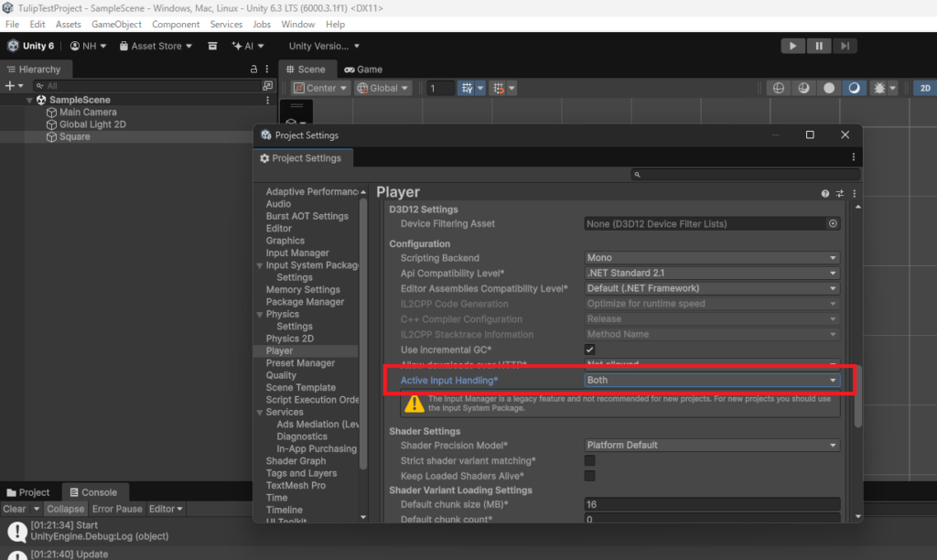Uncheck Use incremental GC checkbox

point(590,350)
